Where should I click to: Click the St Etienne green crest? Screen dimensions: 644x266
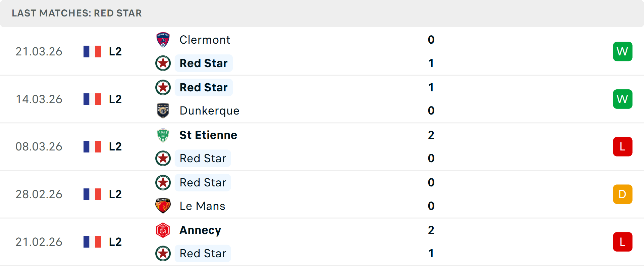(163, 135)
